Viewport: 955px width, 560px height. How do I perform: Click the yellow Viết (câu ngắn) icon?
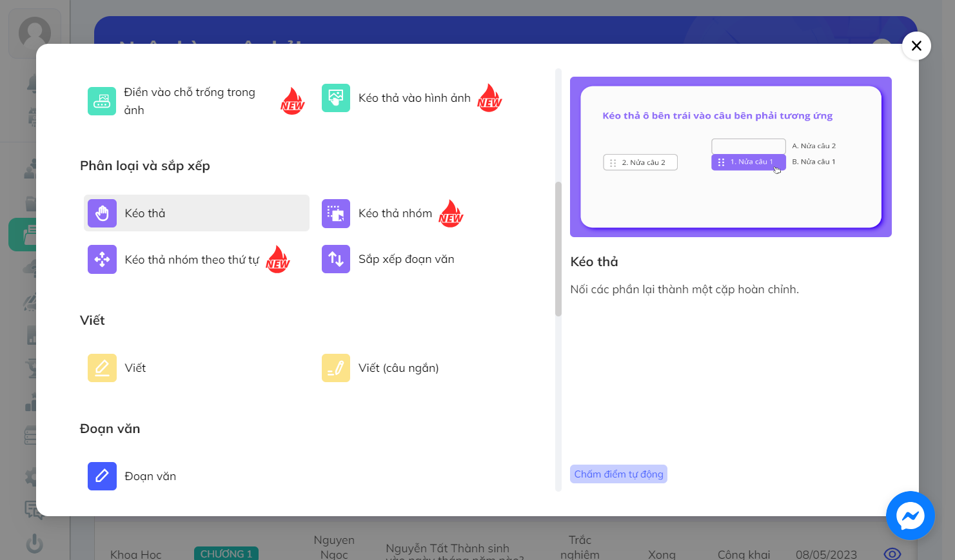(336, 368)
